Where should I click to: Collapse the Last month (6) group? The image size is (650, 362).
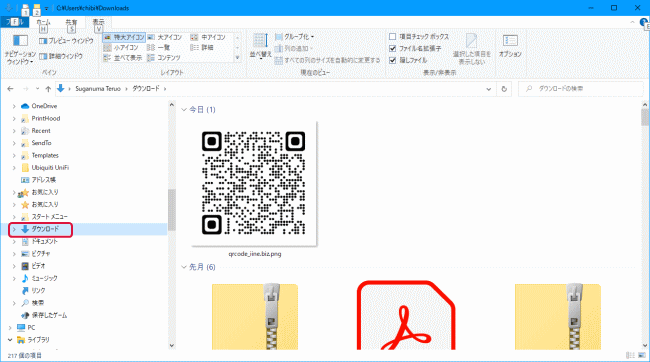click(x=184, y=267)
